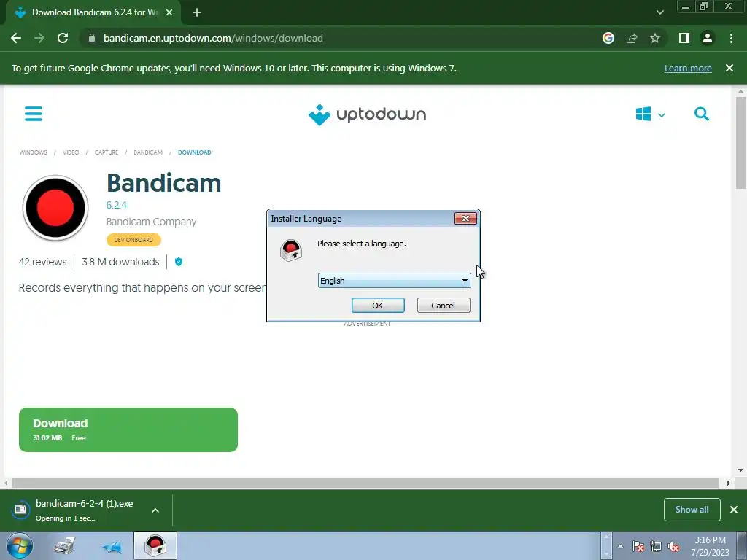The height and width of the screenshot is (560, 747).
Task: Open the Uptodown search icon
Action: (701, 114)
